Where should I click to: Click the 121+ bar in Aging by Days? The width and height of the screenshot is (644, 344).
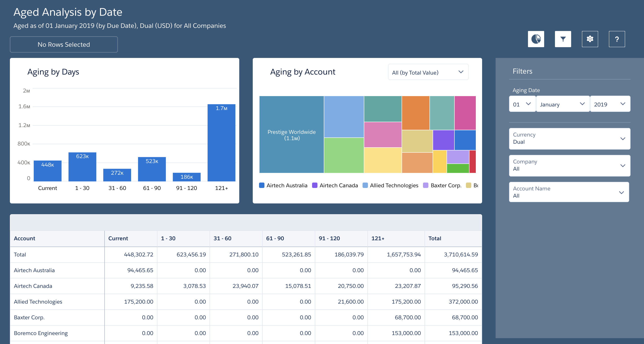point(221,142)
